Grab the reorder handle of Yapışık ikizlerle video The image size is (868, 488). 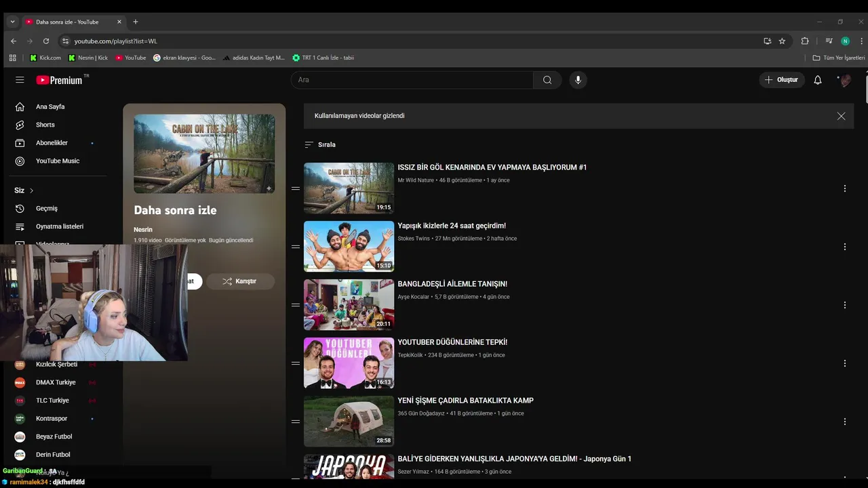point(296,247)
